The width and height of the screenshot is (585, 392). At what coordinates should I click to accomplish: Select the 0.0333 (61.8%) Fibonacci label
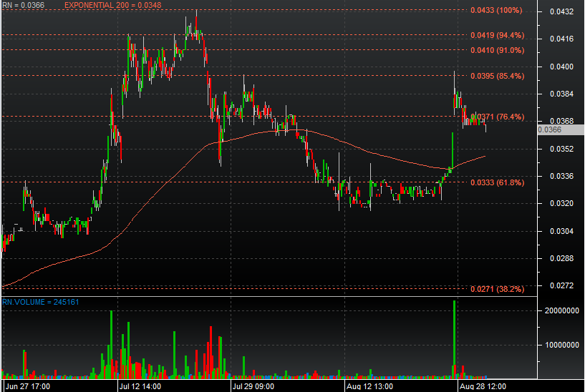497,182
